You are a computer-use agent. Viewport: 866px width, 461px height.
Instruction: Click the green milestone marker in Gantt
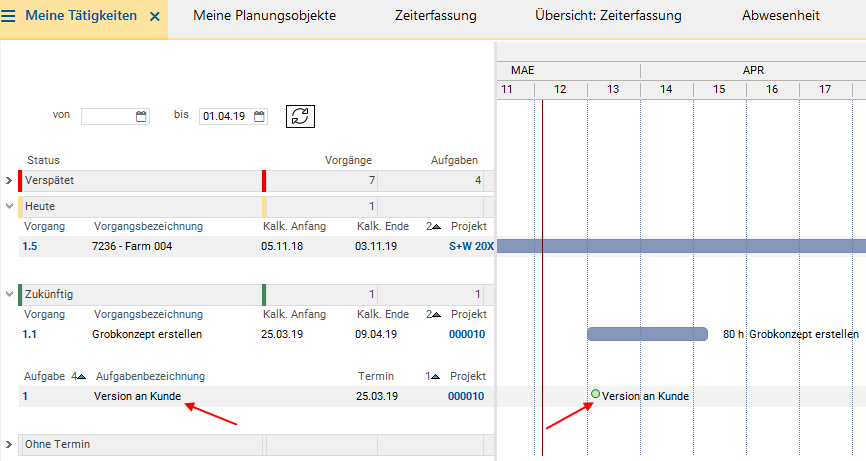tap(595, 395)
